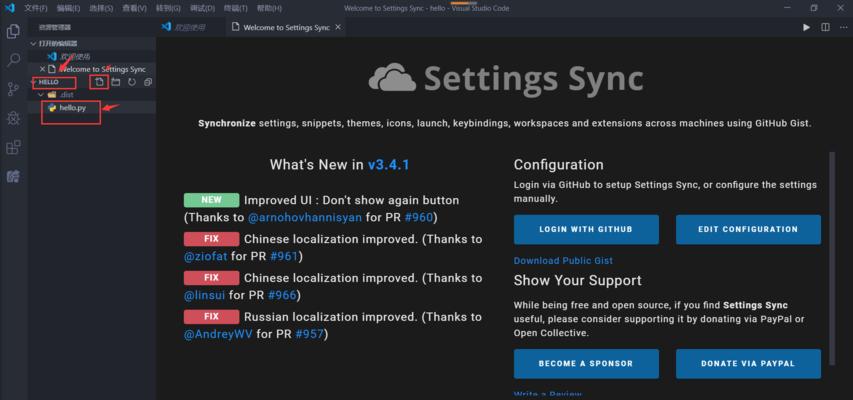Open the Source Control view

(x=14, y=89)
